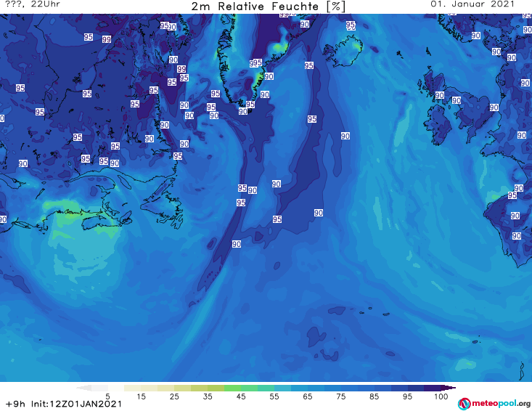Click the legend tick label '85'
This screenshot has width=532, height=411.
(x=374, y=396)
